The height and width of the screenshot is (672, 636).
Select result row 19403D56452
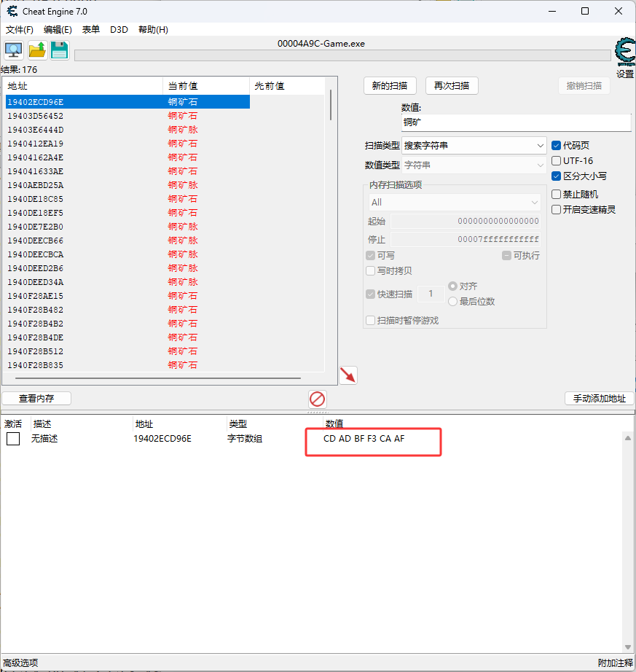tap(127, 116)
